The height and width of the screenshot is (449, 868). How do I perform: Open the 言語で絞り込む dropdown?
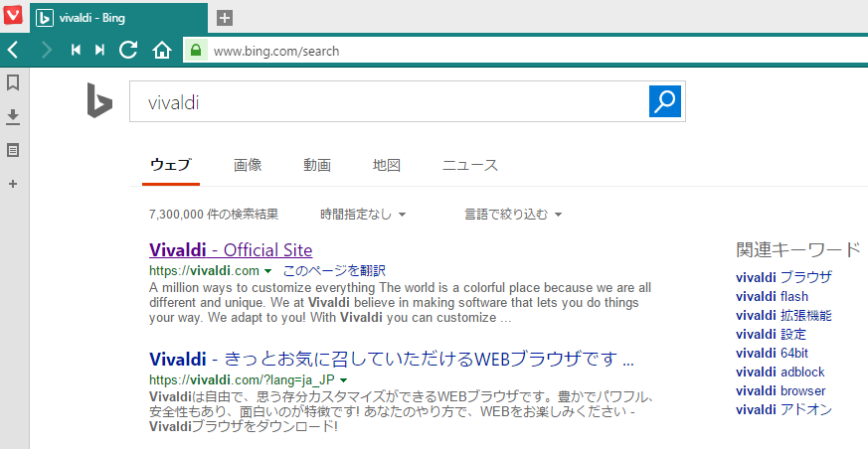point(513,214)
